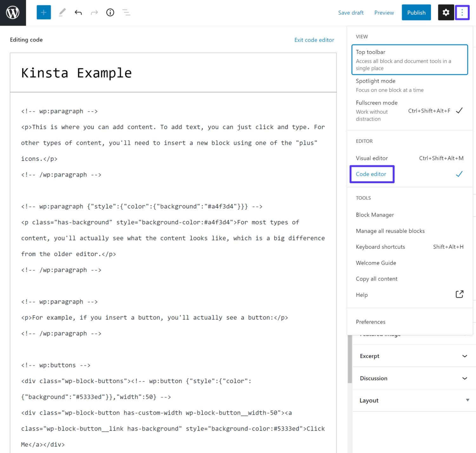Open Block Manager from the menu
The width and height of the screenshot is (476, 453).
(x=375, y=215)
